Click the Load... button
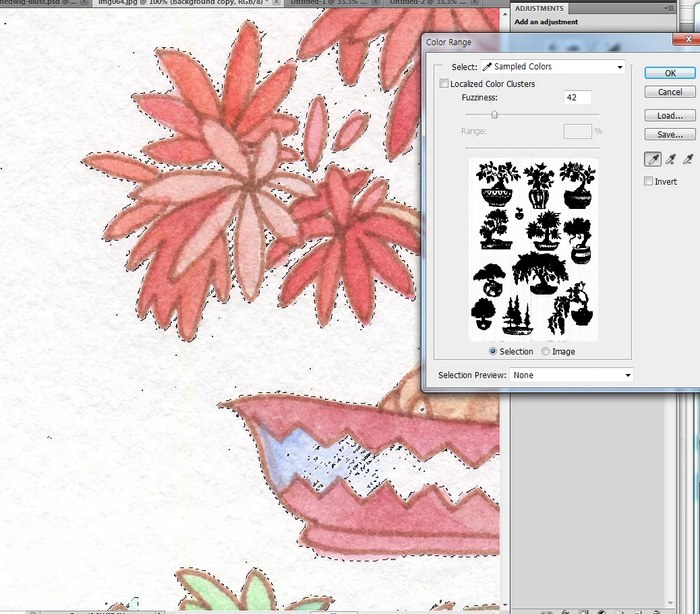The height and width of the screenshot is (614, 700). [670, 115]
